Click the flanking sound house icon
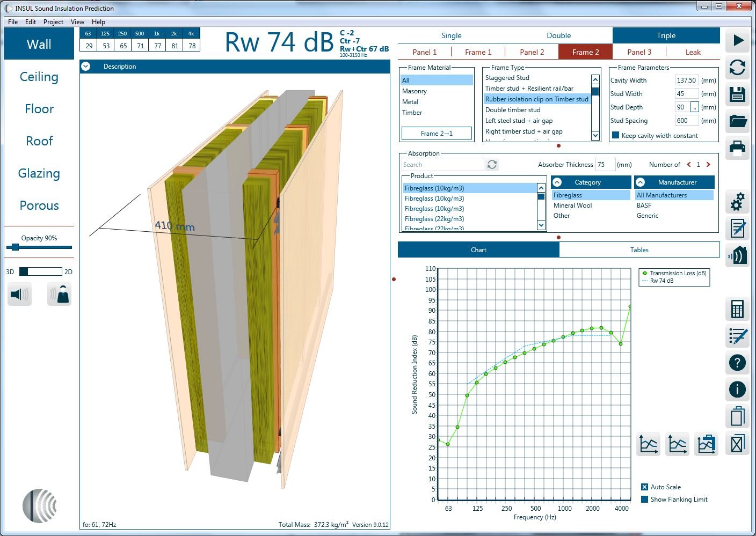This screenshot has height=536, width=756. (737, 256)
